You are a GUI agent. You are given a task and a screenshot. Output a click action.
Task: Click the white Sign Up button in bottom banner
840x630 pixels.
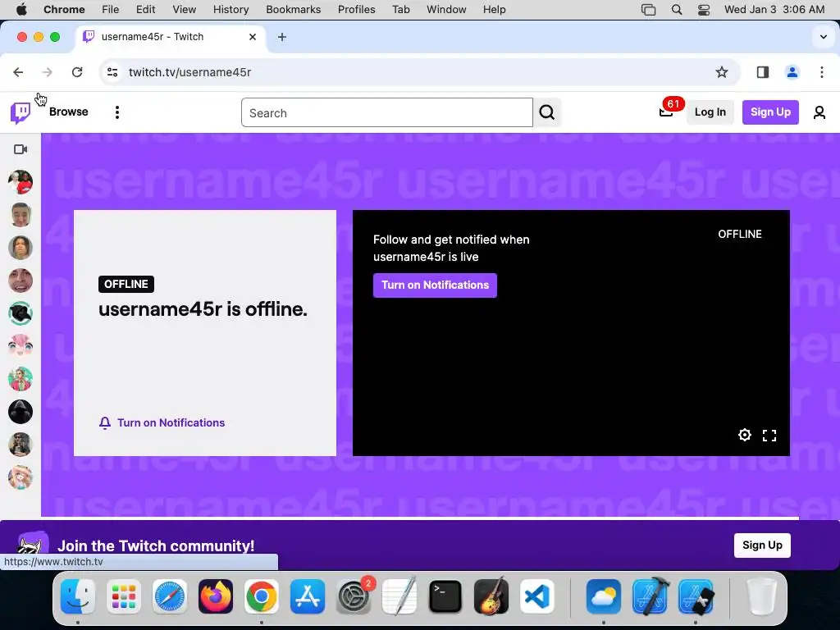(x=762, y=546)
